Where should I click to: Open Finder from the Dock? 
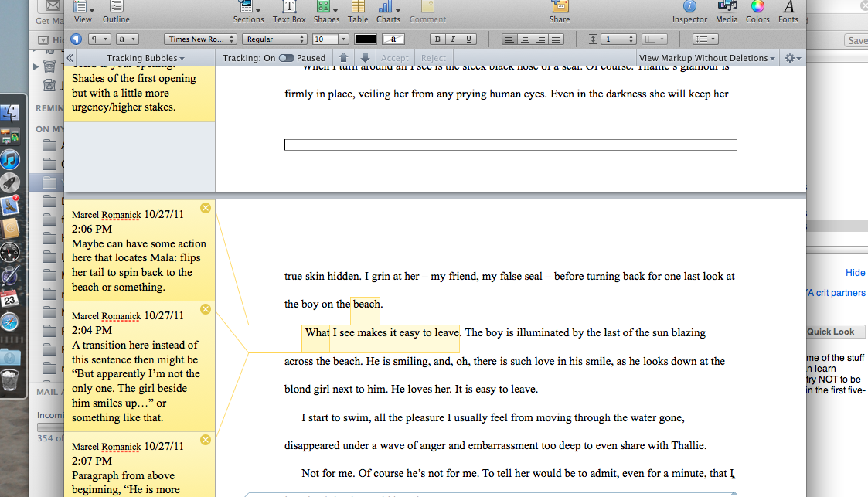10,113
